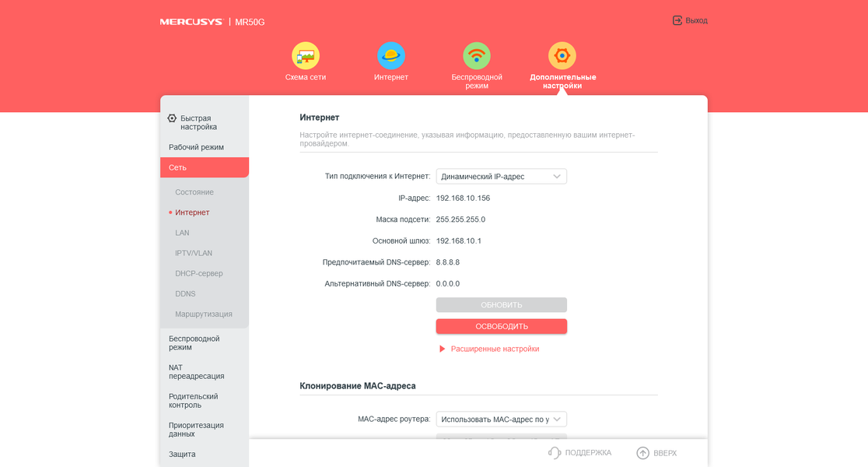Click the ВВЕРХ link text

665,452
